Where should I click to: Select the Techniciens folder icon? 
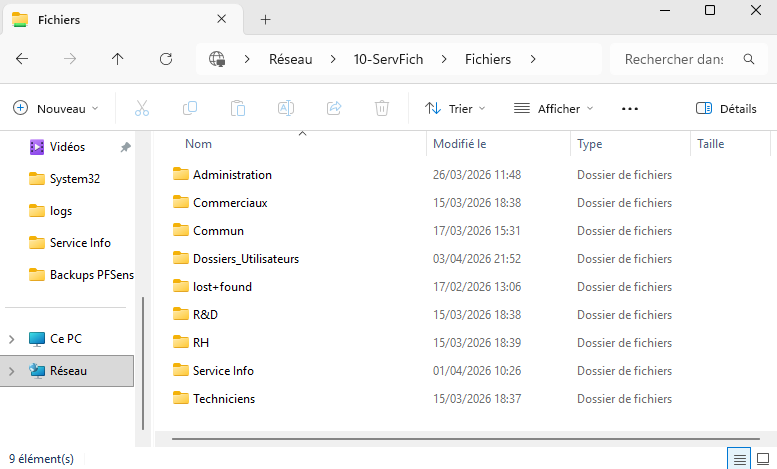(180, 398)
